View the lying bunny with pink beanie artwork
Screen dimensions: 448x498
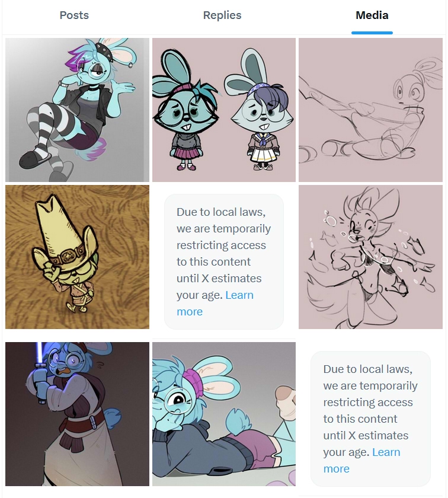[224, 414]
